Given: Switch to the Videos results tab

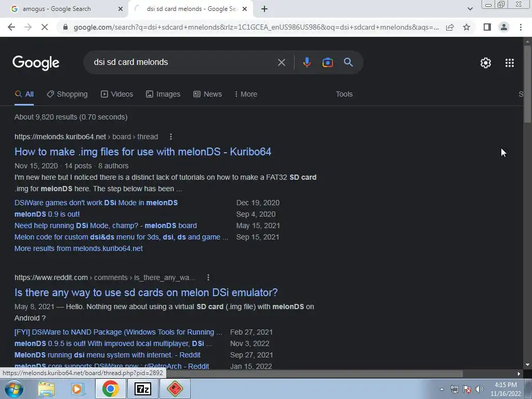Looking at the screenshot, I should pyautogui.click(x=117, y=95).
